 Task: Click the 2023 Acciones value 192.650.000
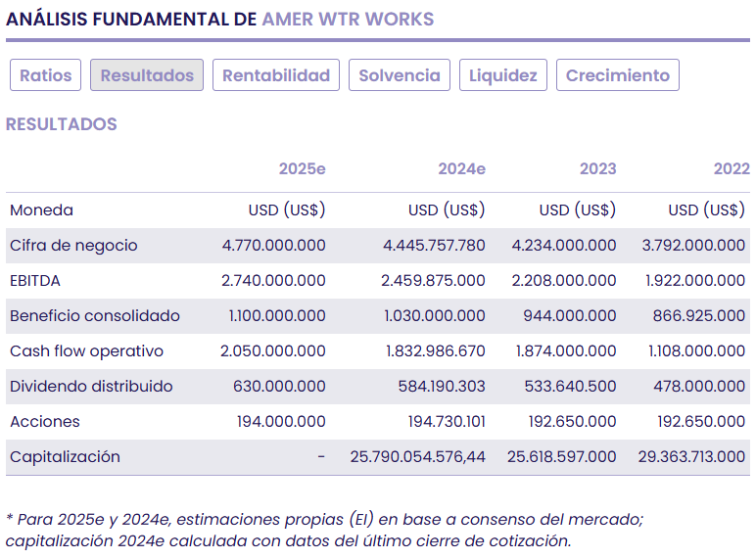[572, 421]
